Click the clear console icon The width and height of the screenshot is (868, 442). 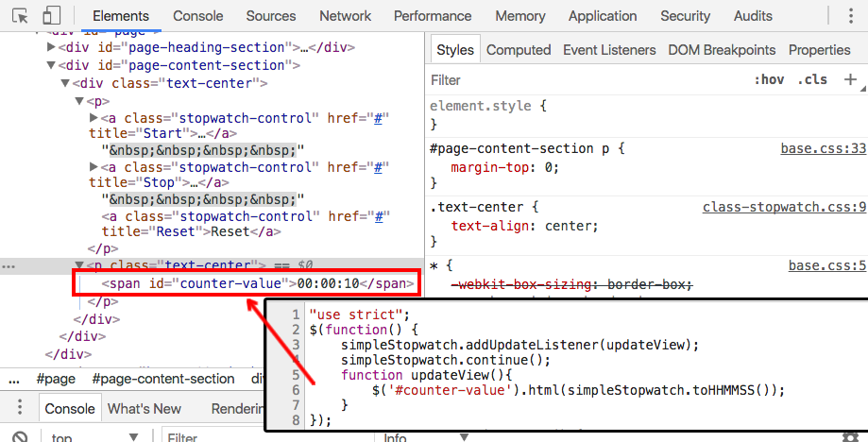20,437
